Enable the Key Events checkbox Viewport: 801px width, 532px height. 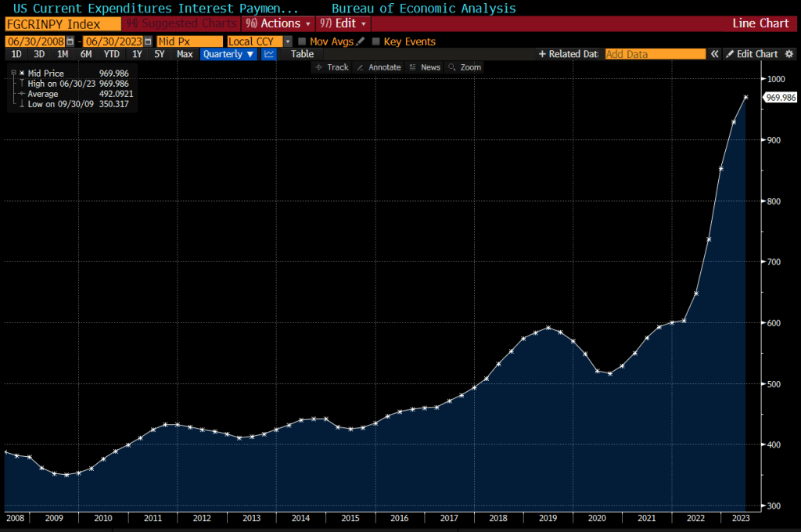click(x=376, y=41)
